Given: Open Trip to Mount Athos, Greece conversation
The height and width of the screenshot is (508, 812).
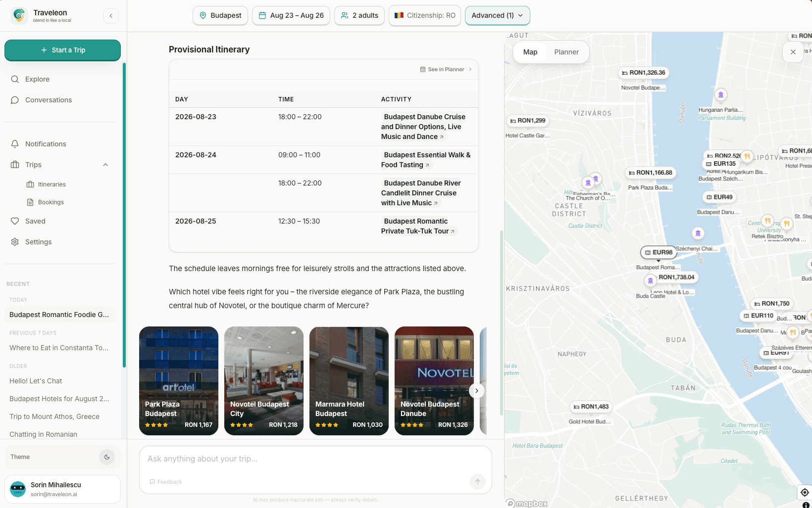Looking at the screenshot, I should coord(54,416).
